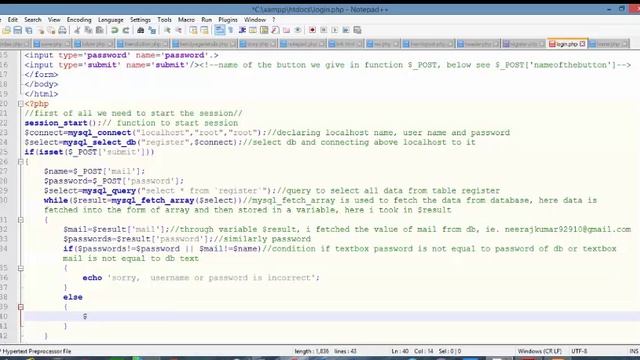
Task: Open the Function List toolbar icon
Action: coord(276,30)
